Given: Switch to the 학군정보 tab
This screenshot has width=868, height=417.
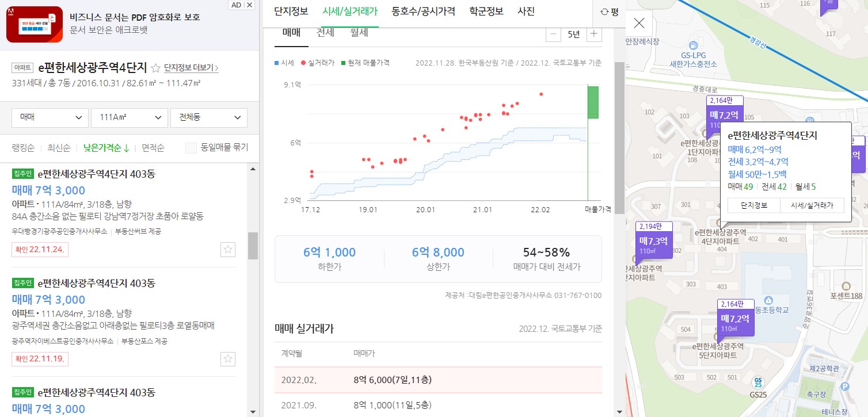Looking at the screenshot, I should [486, 11].
